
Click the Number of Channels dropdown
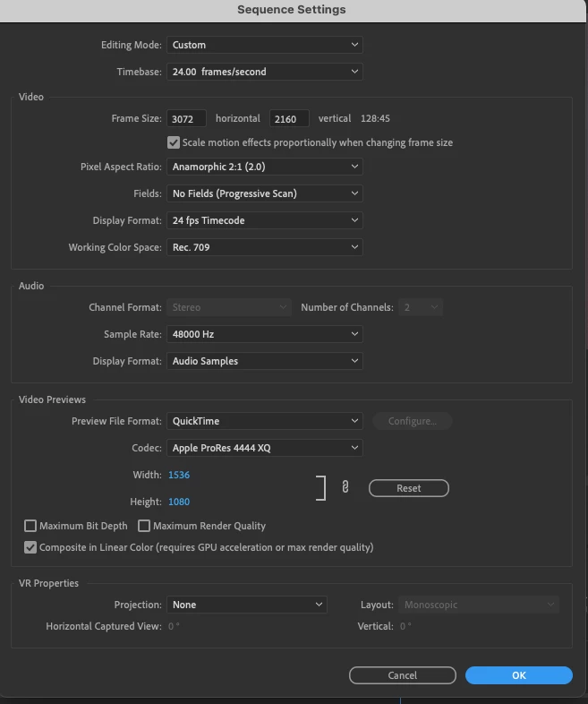[x=421, y=307]
